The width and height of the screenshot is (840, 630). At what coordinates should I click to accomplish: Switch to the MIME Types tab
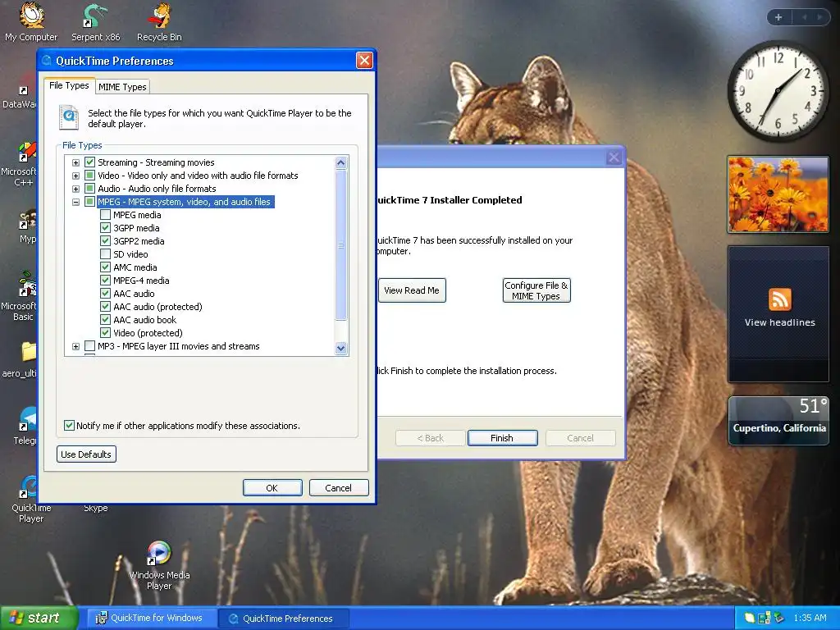point(122,87)
